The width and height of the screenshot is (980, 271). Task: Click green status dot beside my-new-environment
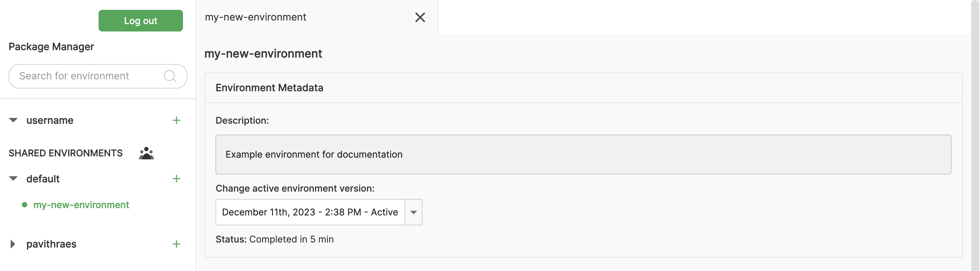pos(25,205)
